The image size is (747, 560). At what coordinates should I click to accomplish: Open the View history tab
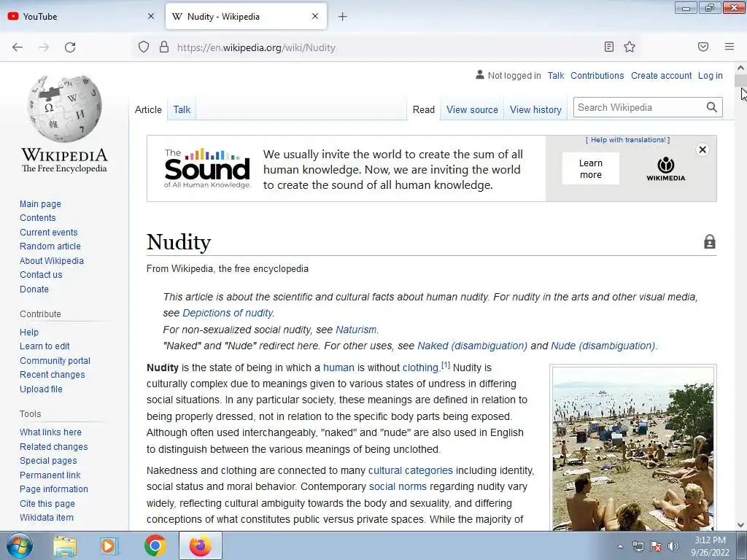tap(535, 109)
